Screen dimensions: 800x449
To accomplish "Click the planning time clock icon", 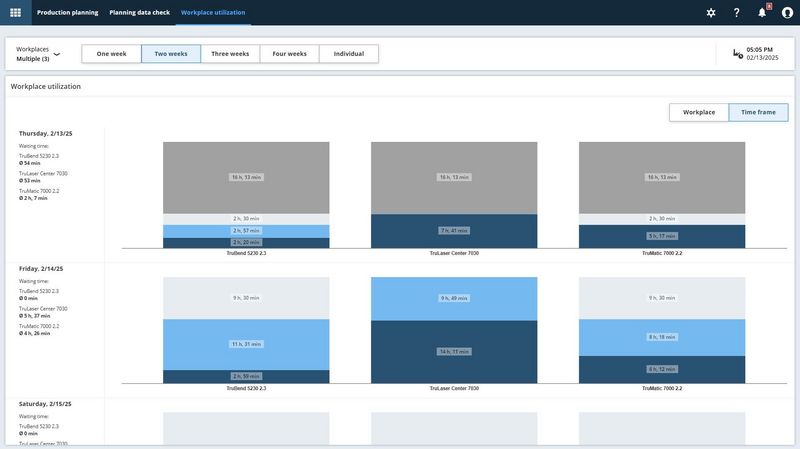I will click(738, 54).
